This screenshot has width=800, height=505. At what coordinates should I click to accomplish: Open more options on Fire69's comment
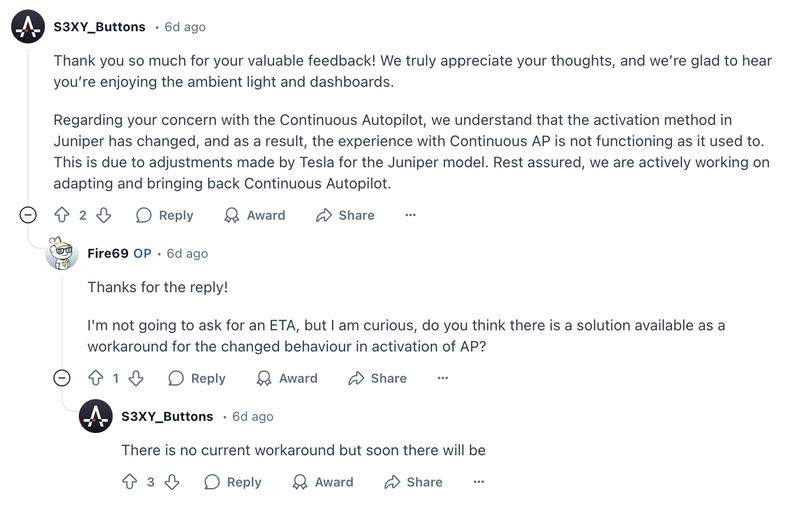pyautogui.click(x=443, y=378)
